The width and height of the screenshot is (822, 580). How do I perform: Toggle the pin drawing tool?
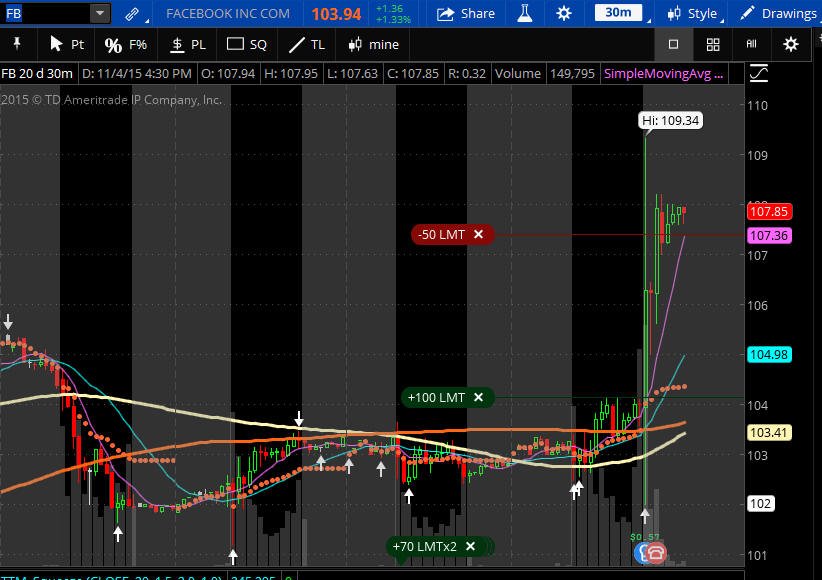click(x=17, y=44)
